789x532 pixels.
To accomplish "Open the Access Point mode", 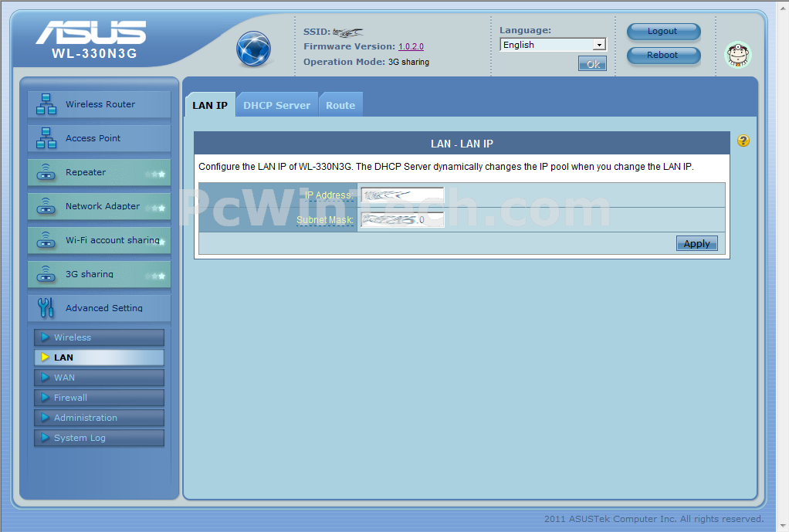I will coord(99,138).
